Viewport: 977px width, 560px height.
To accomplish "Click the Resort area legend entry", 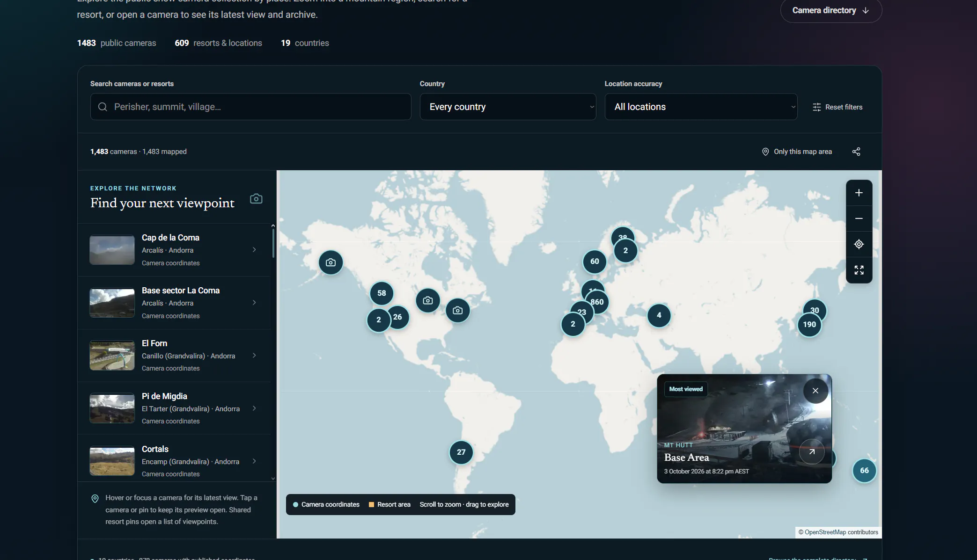I will 389,504.
